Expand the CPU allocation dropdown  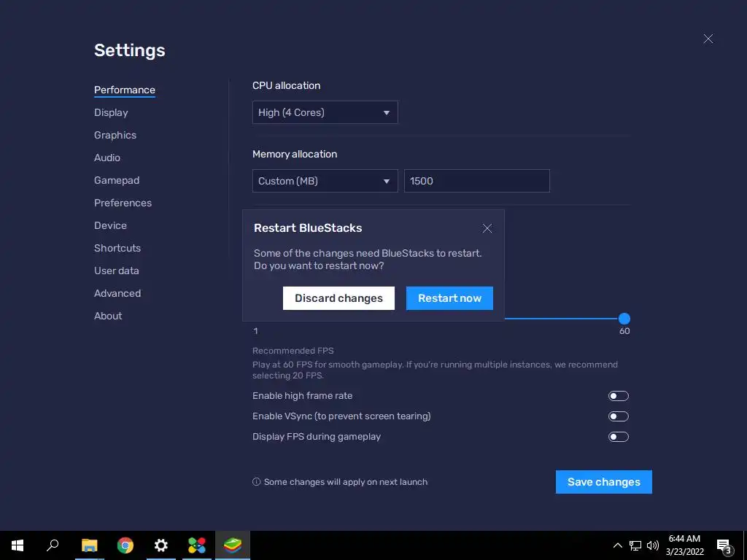point(325,112)
